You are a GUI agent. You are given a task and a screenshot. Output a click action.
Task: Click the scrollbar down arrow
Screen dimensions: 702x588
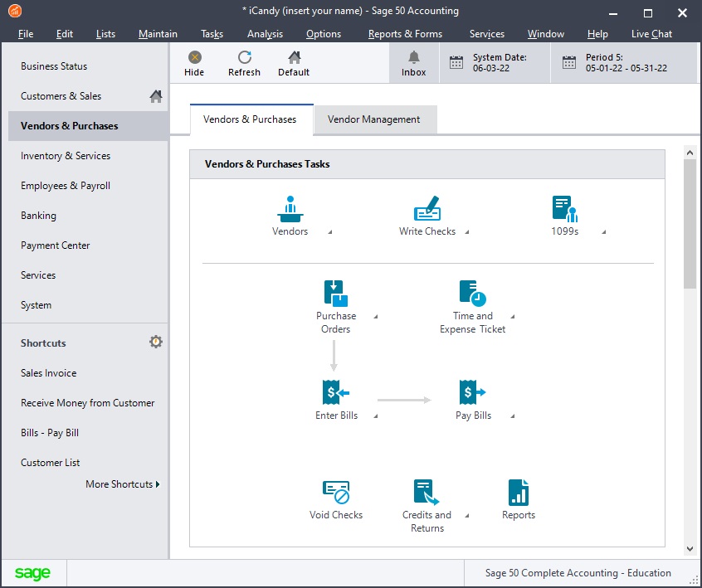coord(690,549)
